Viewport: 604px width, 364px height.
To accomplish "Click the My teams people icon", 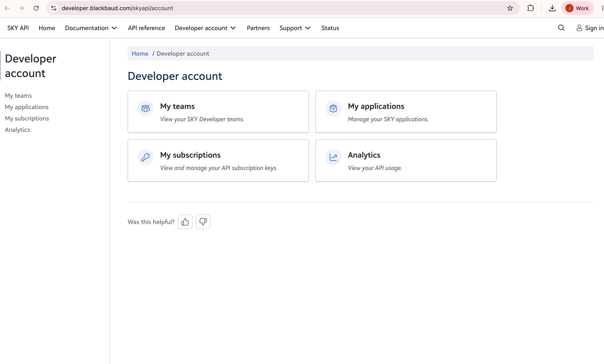I will tap(145, 108).
